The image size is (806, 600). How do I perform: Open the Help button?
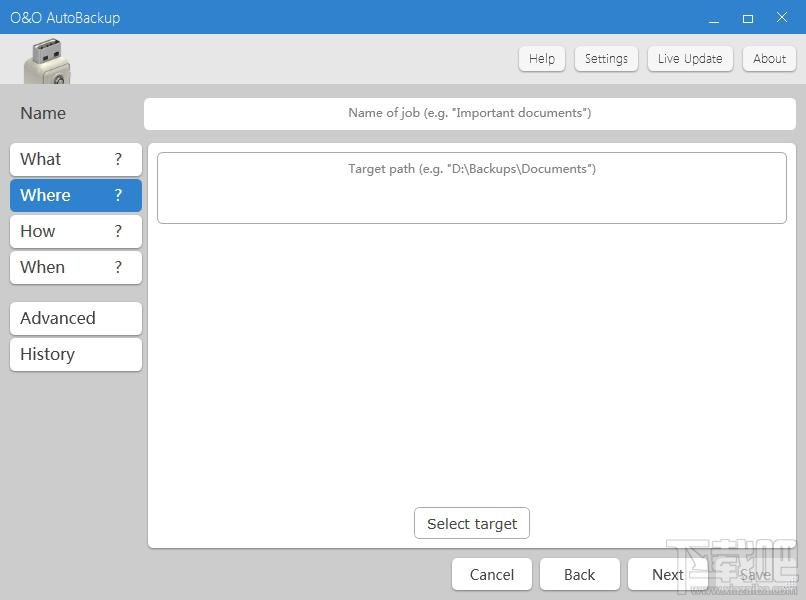[542, 59]
